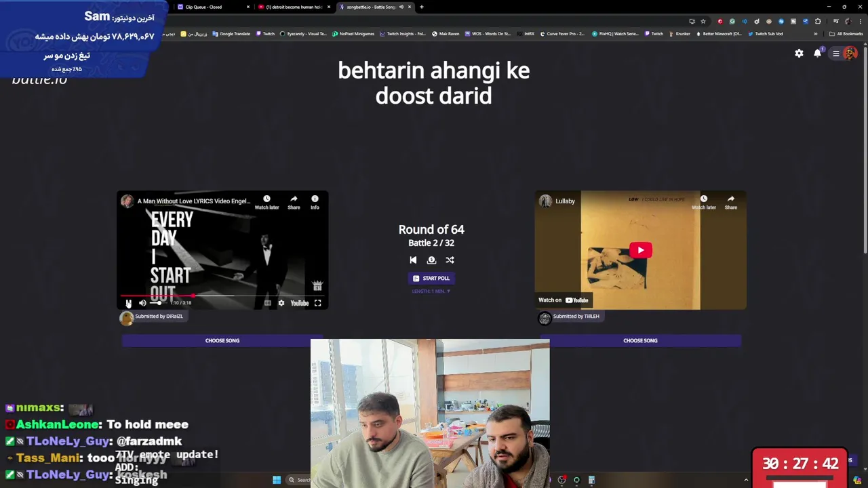
Task: Open the Mak Raven bookmark
Action: 446,34
